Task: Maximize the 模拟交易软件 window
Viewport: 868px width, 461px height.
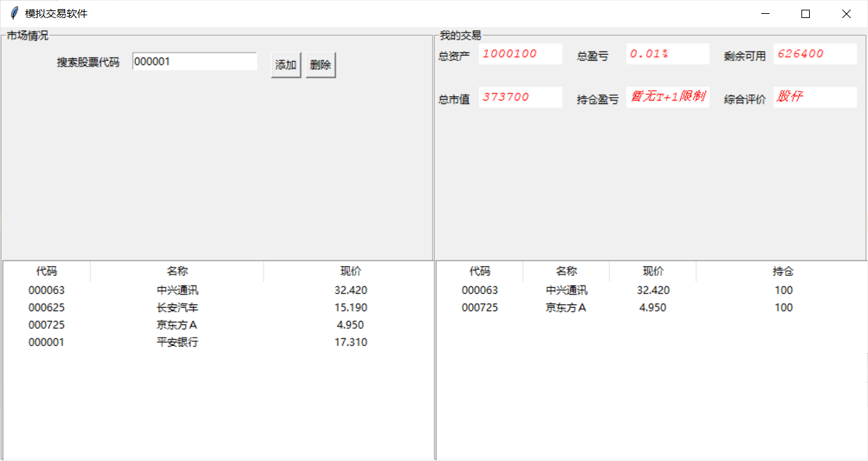Action: coord(806,13)
